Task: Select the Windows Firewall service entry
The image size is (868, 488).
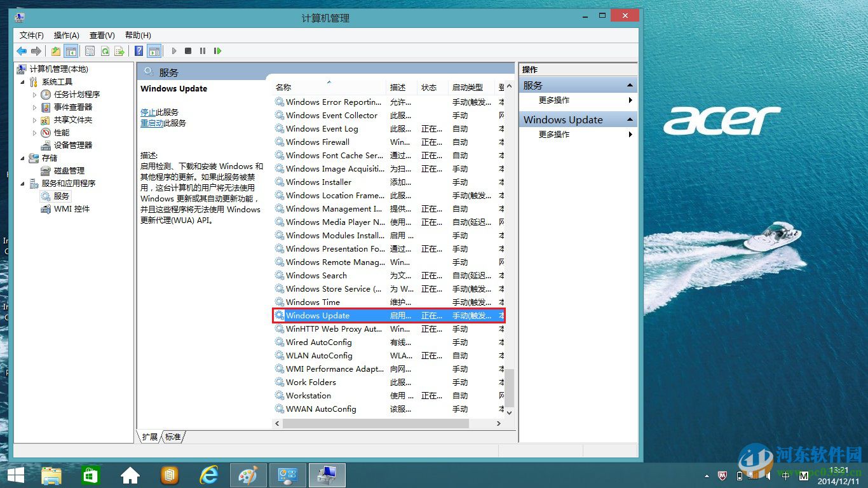Action: tap(316, 142)
